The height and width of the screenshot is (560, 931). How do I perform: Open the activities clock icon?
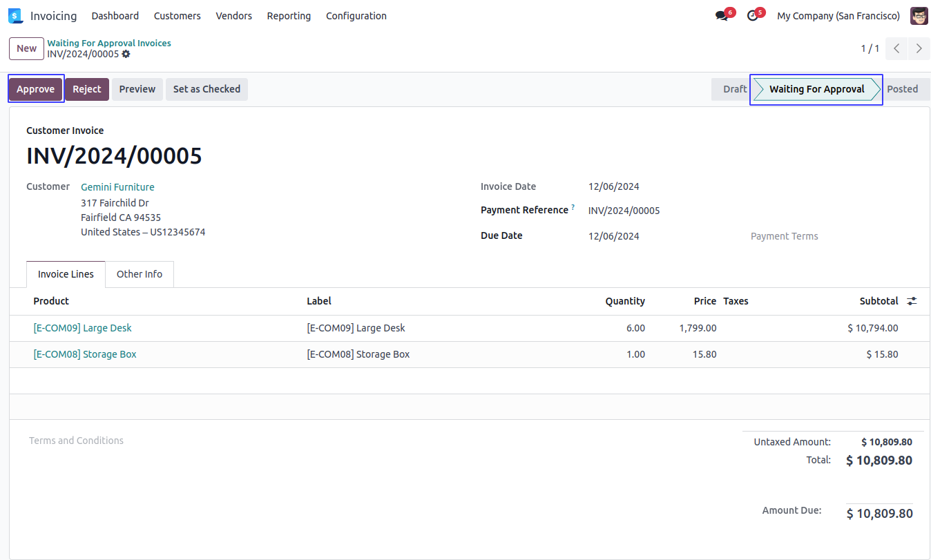753,16
